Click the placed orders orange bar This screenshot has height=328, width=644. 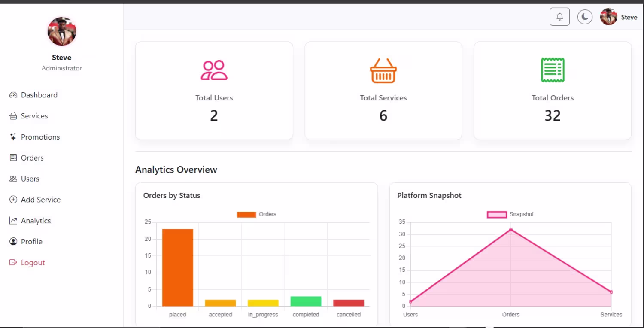(177, 267)
